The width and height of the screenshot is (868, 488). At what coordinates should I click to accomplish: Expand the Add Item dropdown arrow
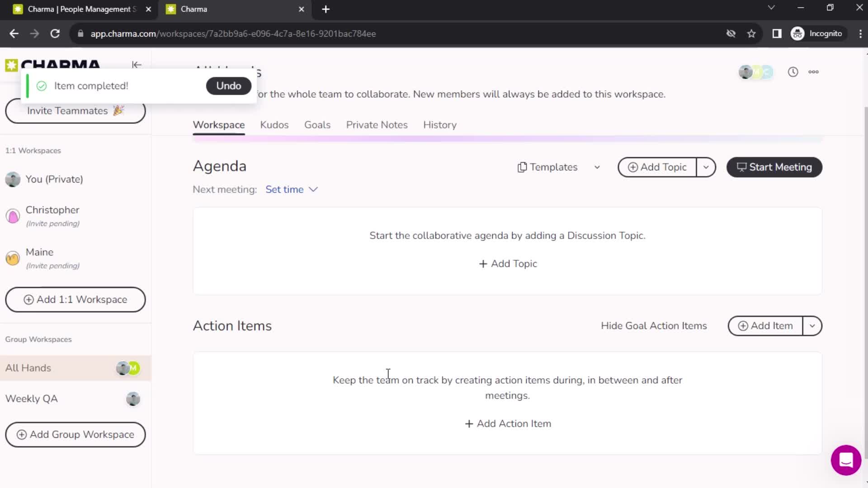(x=812, y=326)
